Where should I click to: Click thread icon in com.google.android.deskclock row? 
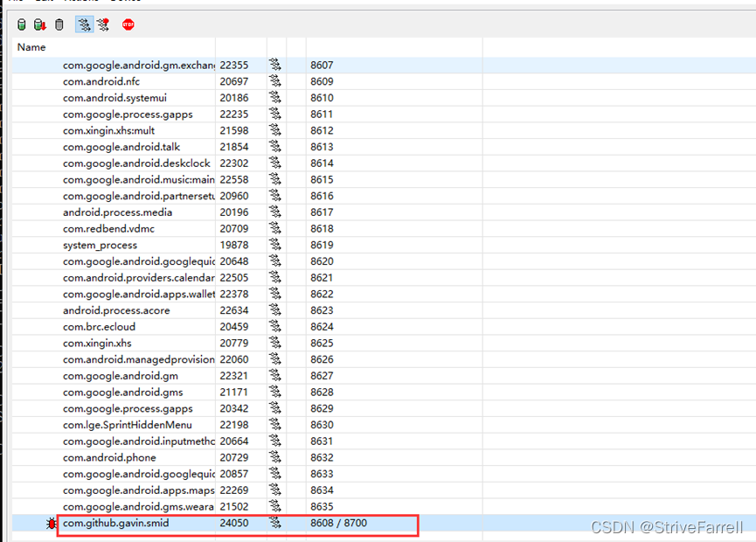(274, 163)
